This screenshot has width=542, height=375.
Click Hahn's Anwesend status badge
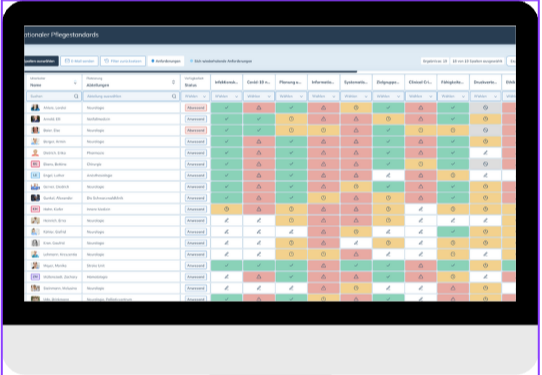196,209
